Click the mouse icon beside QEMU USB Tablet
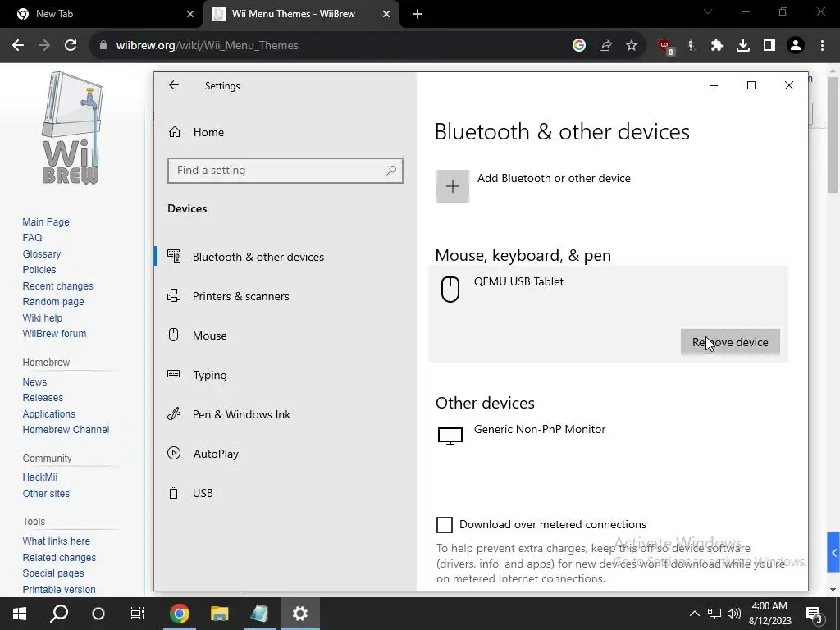This screenshot has width=840, height=630. coord(450,290)
